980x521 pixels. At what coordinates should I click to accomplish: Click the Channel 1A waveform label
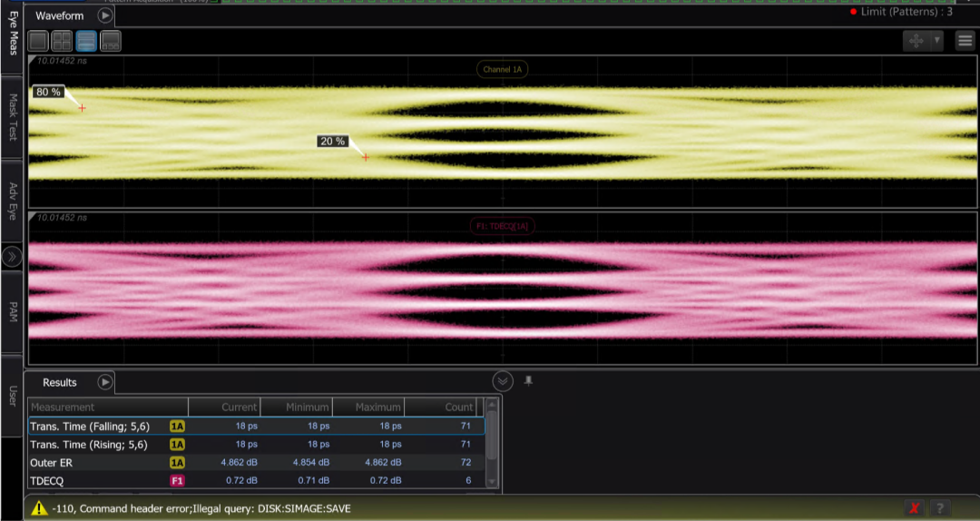(x=503, y=69)
